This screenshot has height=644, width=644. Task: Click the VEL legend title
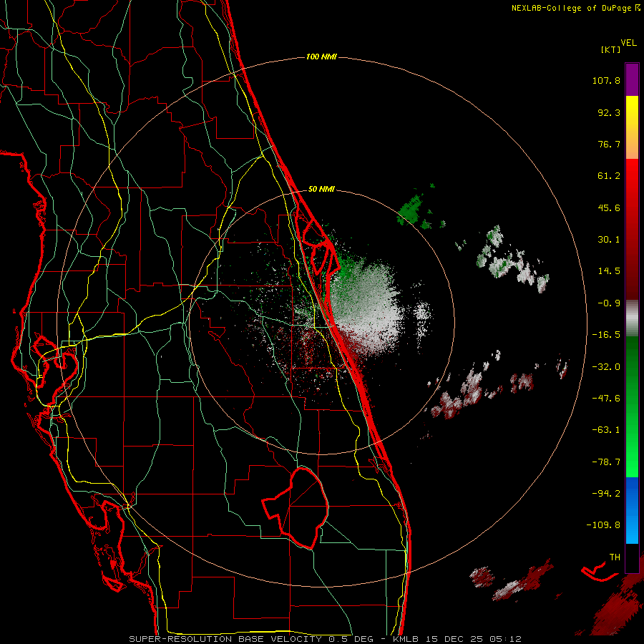coord(628,43)
